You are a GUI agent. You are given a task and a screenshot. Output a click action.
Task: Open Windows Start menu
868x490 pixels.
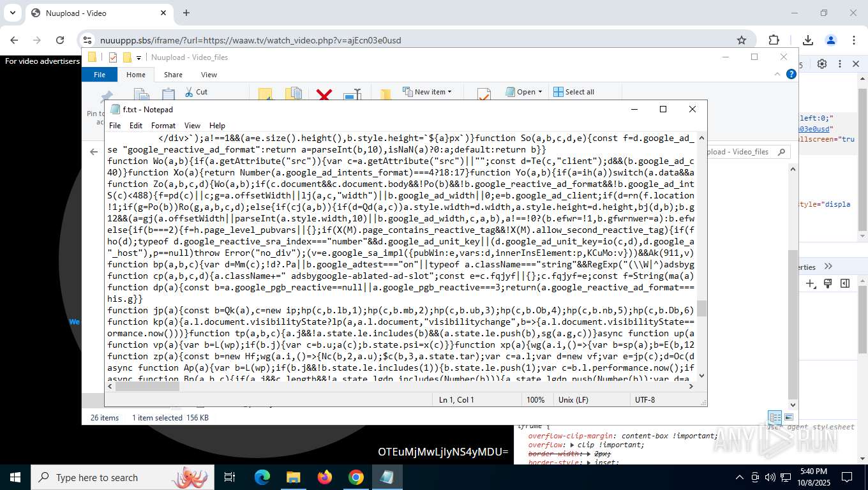[15, 477]
